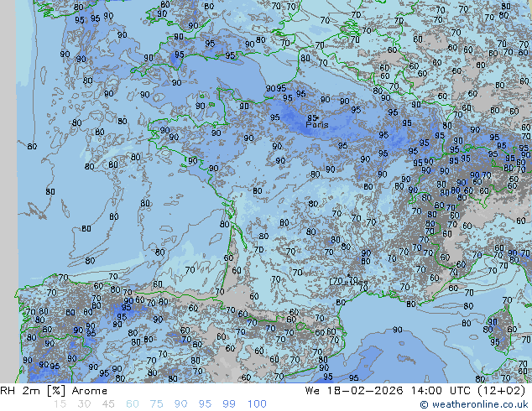Select the Arome model name label
This screenshot has height=411, width=532.
[89, 391]
